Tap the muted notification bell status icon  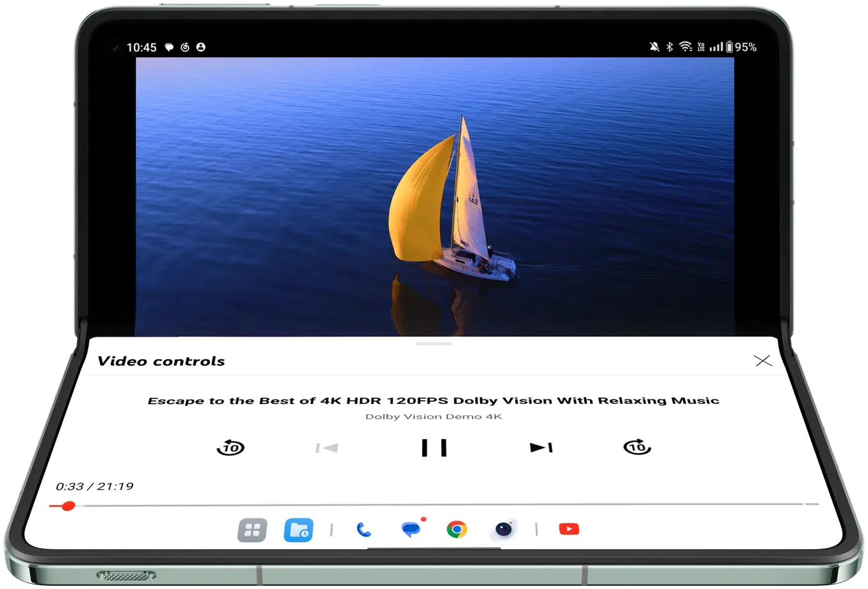tap(654, 47)
